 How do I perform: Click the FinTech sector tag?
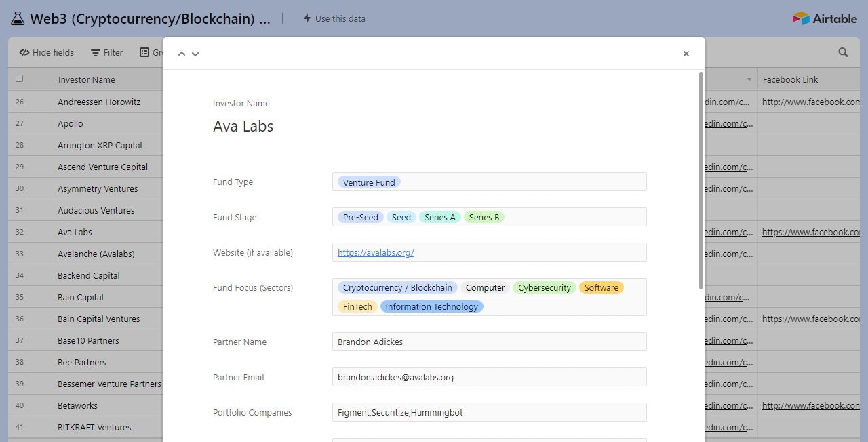pyautogui.click(x=357, y=306)
